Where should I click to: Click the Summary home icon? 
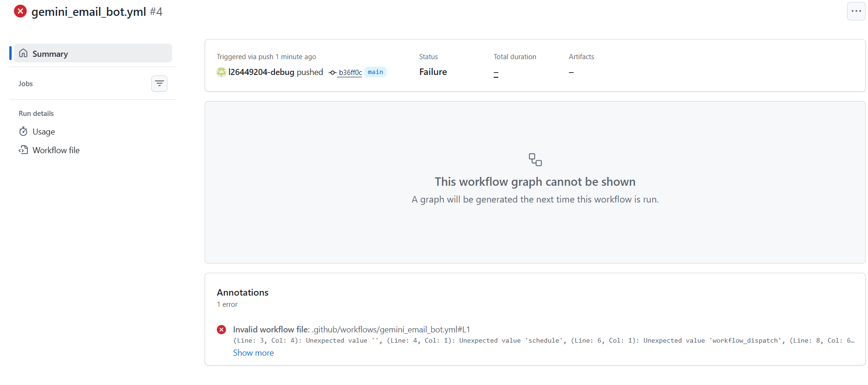23,54
